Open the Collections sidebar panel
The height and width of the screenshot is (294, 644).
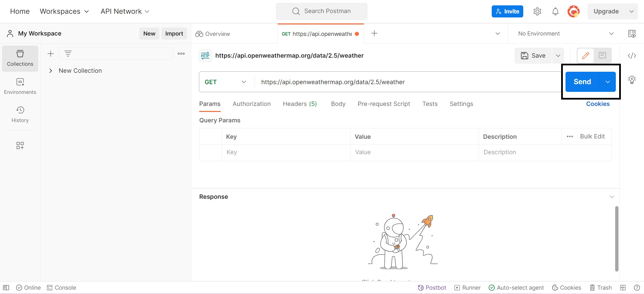[x=20, y=58]
